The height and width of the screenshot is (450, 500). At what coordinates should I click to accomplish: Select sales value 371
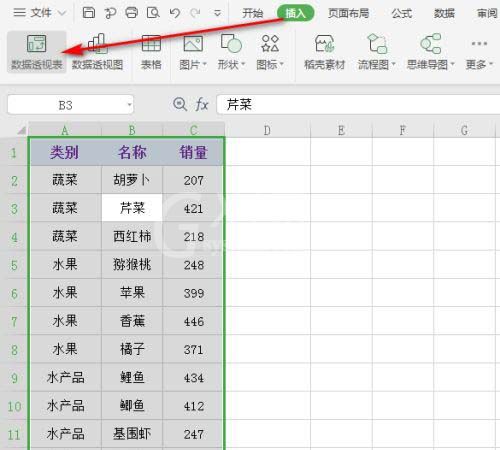193,349
